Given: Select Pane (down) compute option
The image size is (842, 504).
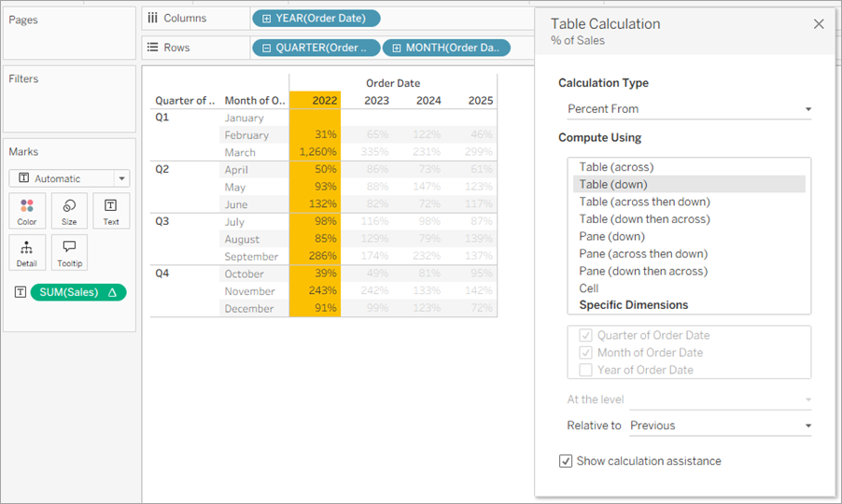Looking at the screenshot, I should pyautogui.click(x=611, y=236).
